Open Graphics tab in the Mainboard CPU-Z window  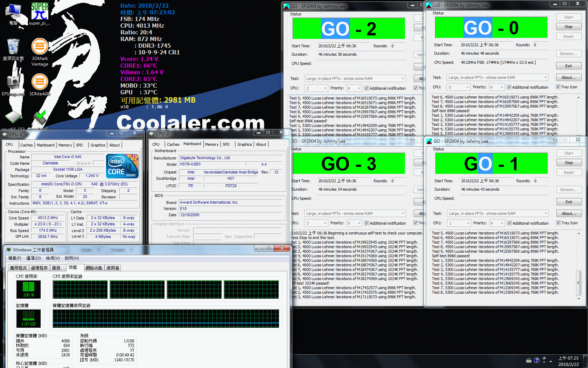(x=245, y=144)
